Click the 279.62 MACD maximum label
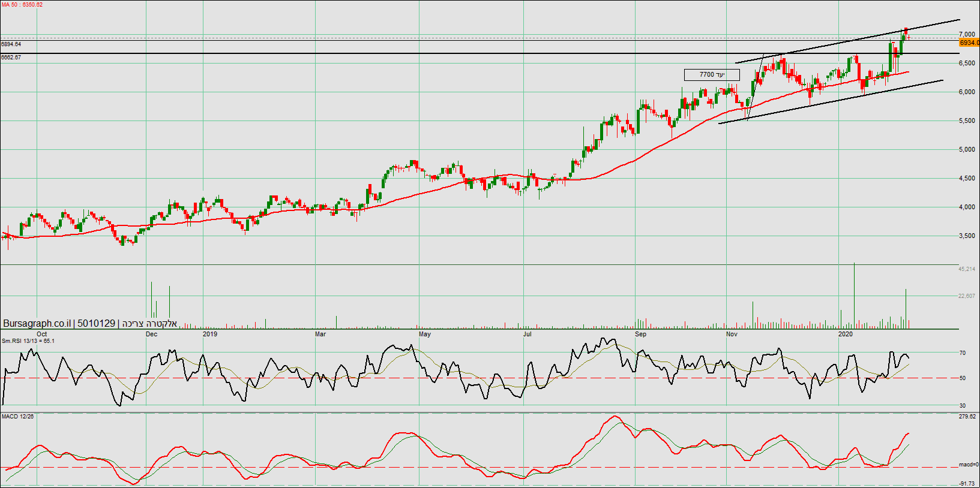980x488 pixels. point(967,417)
